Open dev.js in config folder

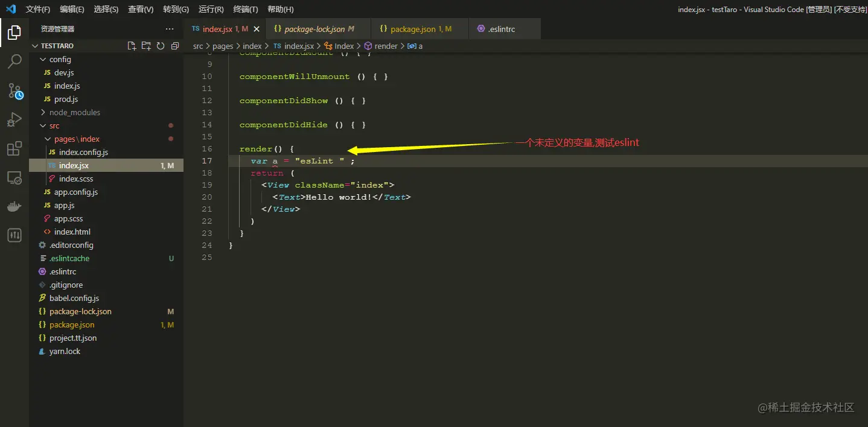click(x=64, y=72)
